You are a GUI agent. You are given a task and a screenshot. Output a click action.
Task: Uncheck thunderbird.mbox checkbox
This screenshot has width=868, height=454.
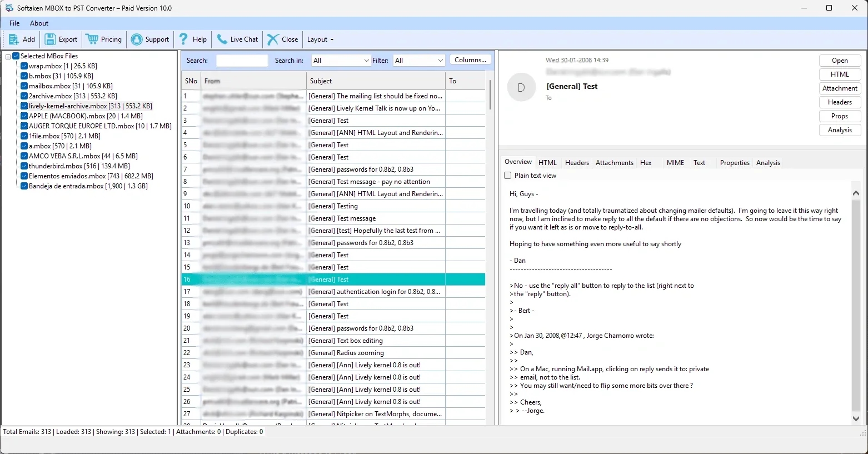coord(24,166)
